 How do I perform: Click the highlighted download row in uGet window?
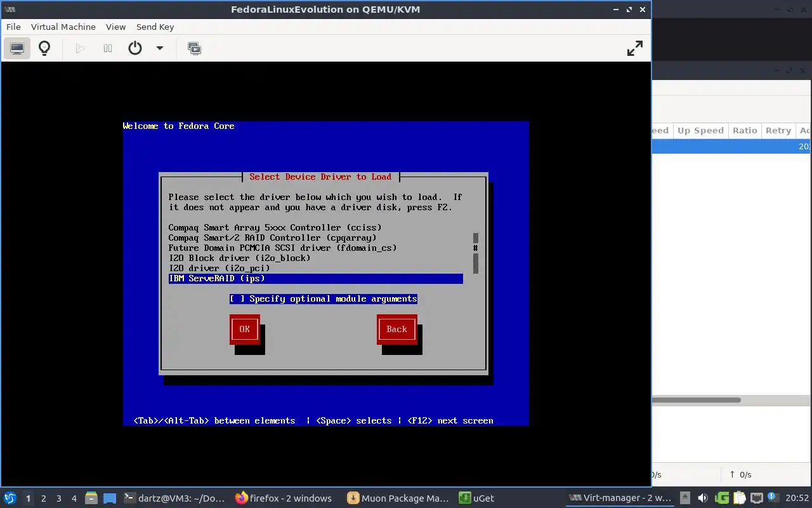click(732, 147)
